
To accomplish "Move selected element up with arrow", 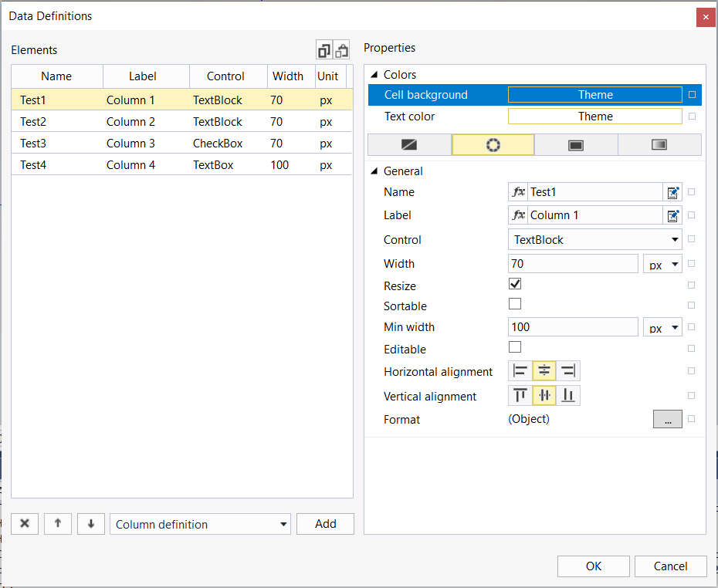I will click(58, 523).
